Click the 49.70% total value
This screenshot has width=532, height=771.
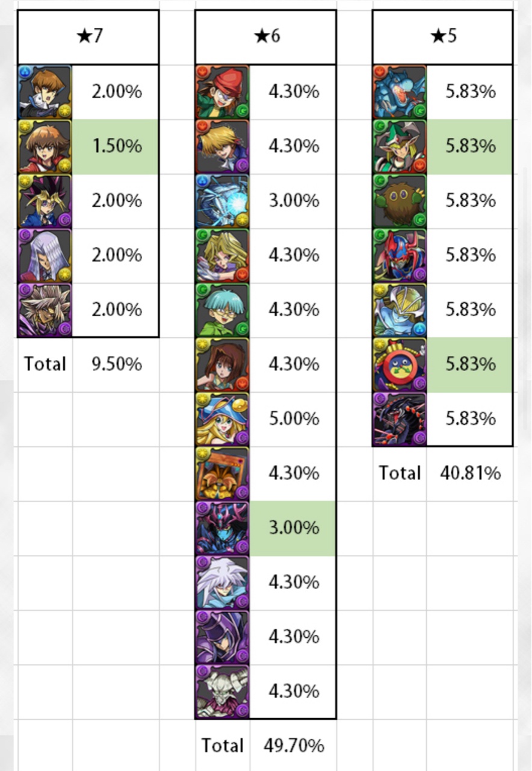294,746
